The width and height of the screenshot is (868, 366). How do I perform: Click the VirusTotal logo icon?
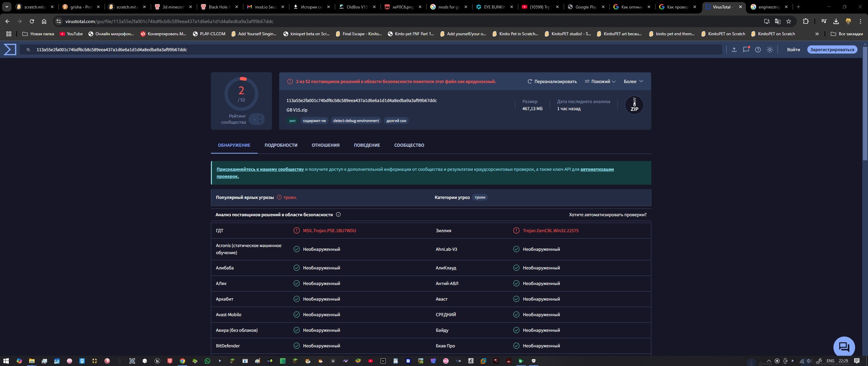tap(10, 49)
